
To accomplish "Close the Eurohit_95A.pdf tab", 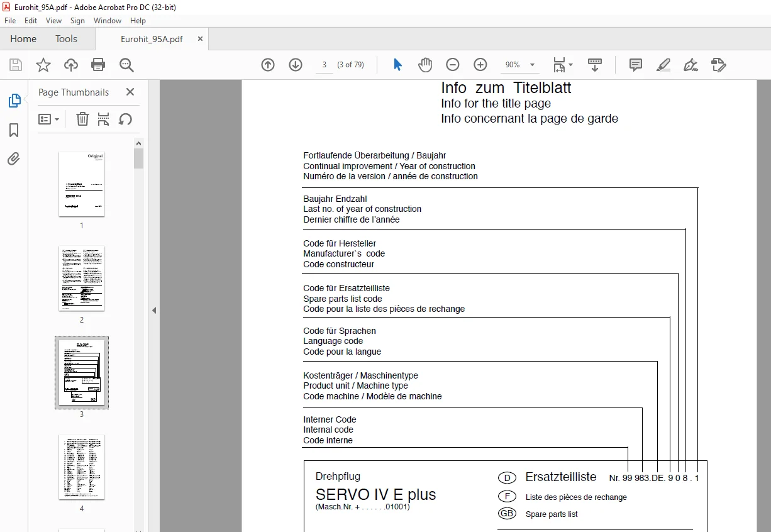I will [200, 38].
